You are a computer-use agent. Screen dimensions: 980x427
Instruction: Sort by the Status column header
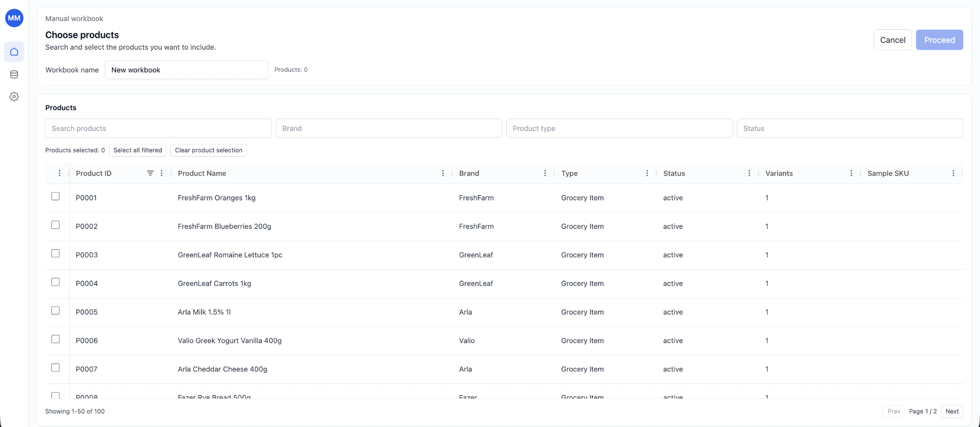(674, 173)
